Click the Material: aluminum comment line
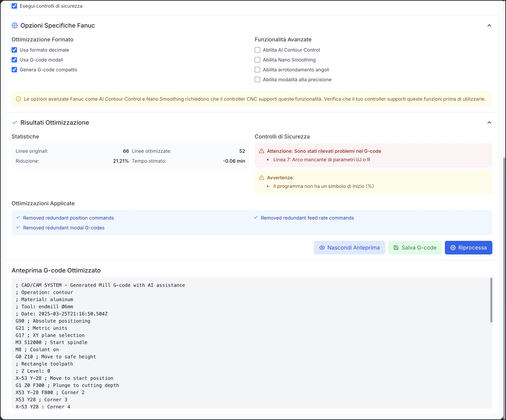 click(44, 300)
